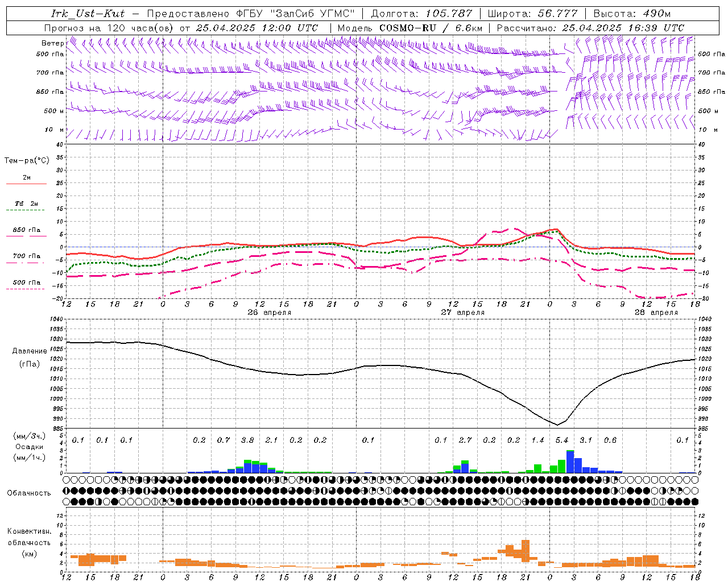The height and width of the screenshot is (582, 728).
Task: Select the (мм/1ч.) unit label
Action: point(30,458)
